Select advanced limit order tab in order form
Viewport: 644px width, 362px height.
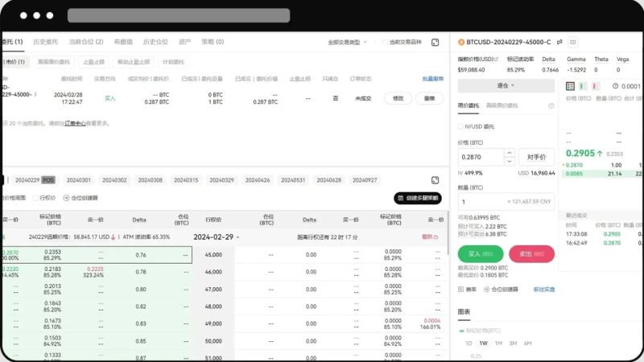pos(502,106)
